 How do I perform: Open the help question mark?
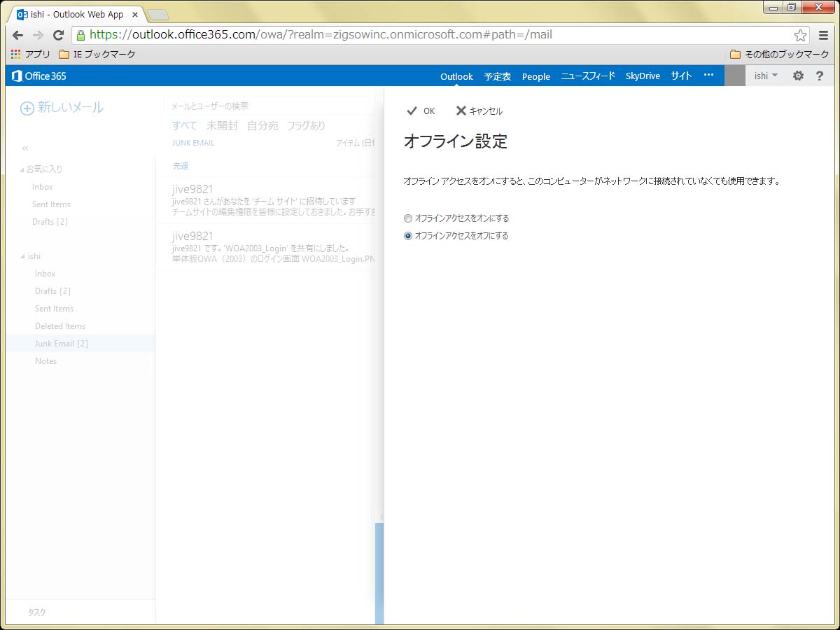pyautogui.click(x=820, y=76)
